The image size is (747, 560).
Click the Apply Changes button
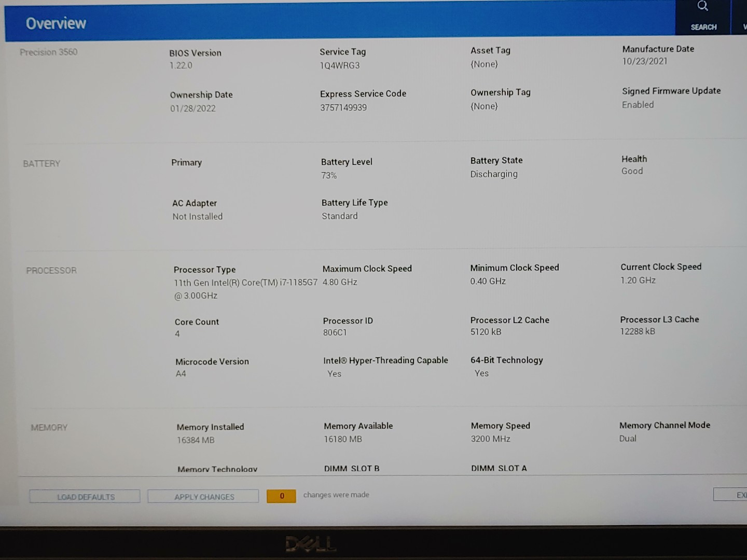[203, 497]
